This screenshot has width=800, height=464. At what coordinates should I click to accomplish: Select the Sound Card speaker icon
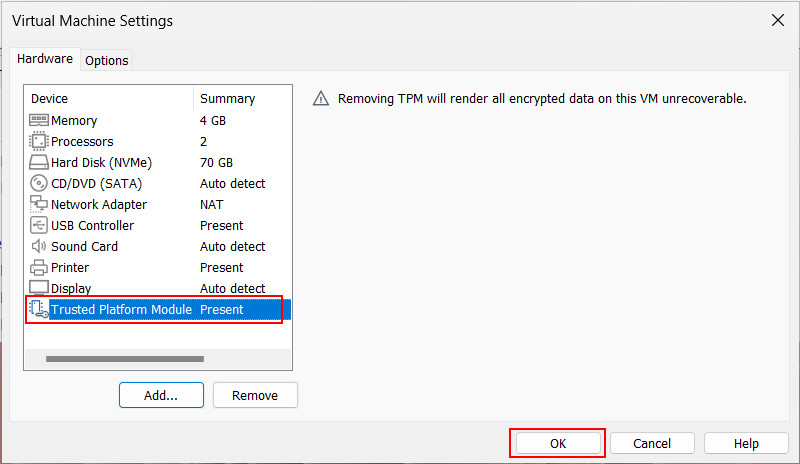(39, 247)
